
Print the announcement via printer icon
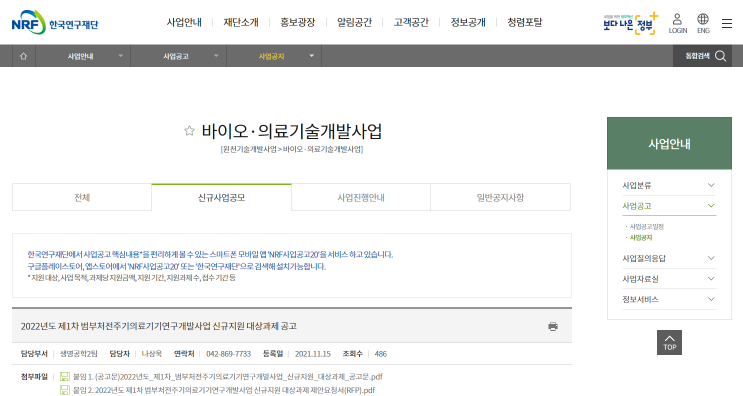(x=553, y=326)
